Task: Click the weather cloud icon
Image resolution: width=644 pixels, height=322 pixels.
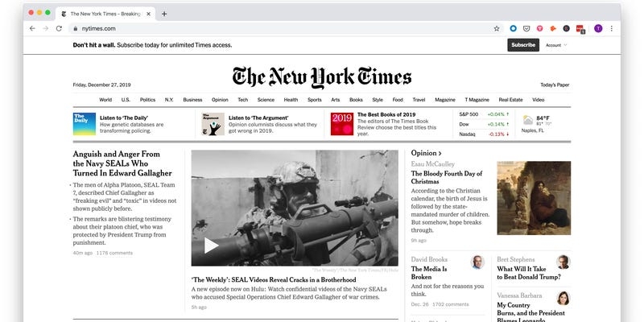Action: (x=528, y=120)
